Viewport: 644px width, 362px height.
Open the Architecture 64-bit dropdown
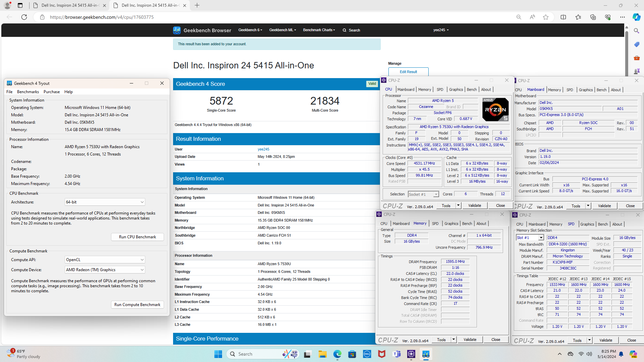pyautogui.click(x=105, y=202)
